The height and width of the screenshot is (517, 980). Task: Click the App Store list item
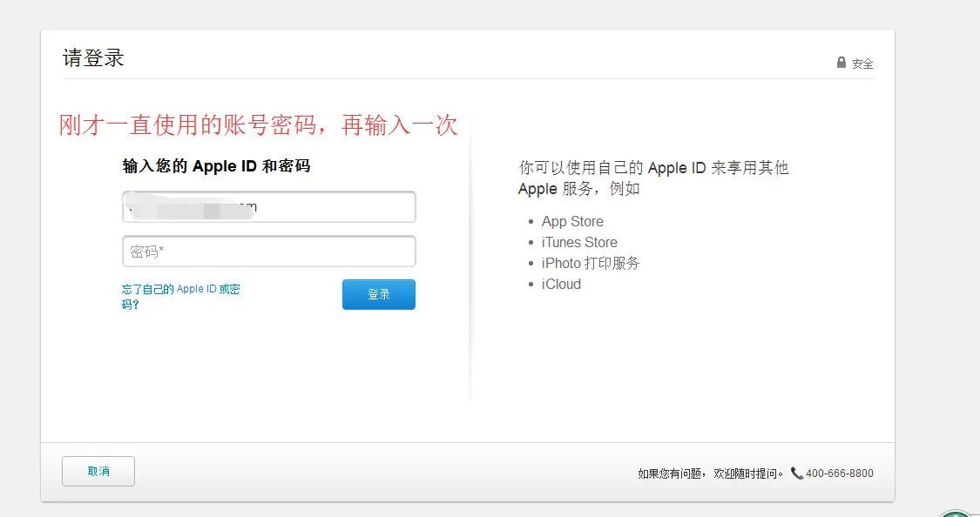click(572, 222)
